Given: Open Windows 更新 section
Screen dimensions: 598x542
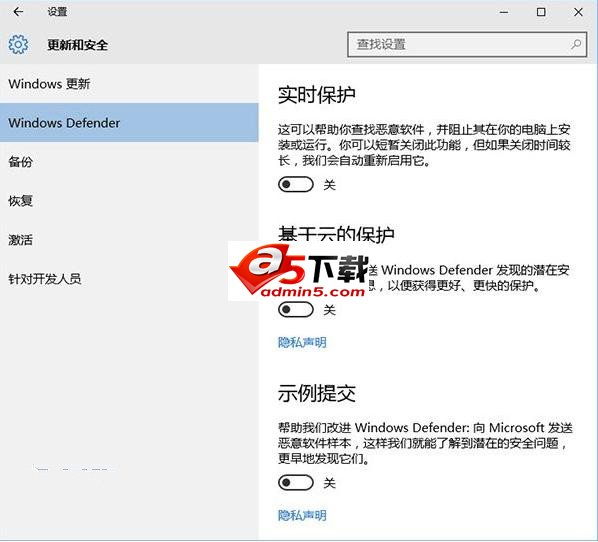Looking at the screenshot, I should click(129, 84).
